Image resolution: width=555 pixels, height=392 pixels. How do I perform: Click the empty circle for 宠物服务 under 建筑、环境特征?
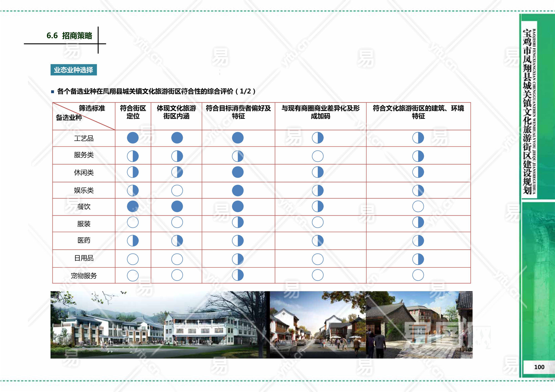pyautogui.click(x=418, y=275)
